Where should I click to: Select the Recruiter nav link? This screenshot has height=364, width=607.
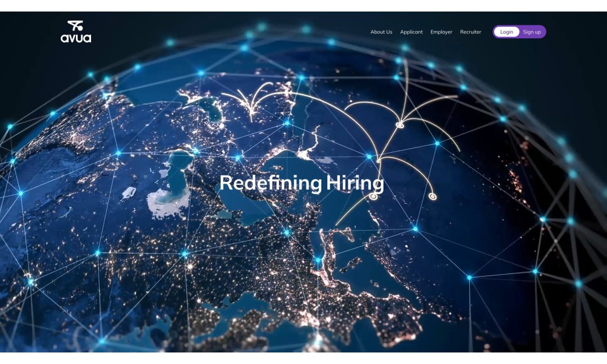pyautogui.click(x=470, y=32)
